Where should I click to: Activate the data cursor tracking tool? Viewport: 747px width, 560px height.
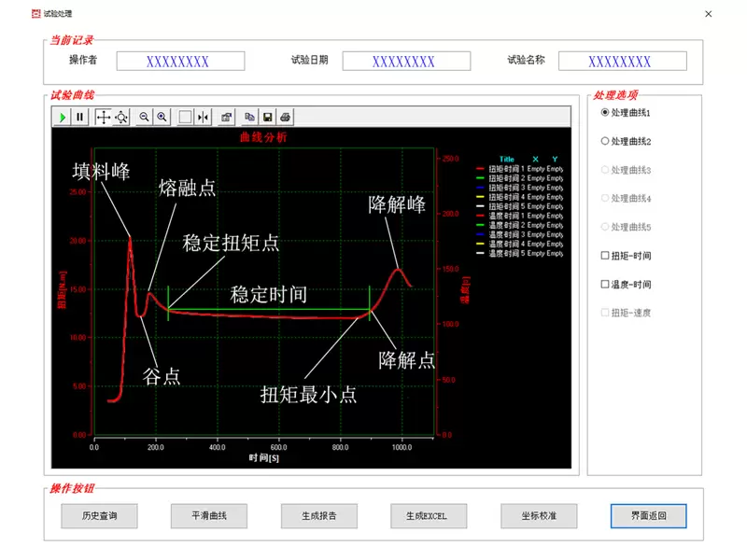(120, 117)
